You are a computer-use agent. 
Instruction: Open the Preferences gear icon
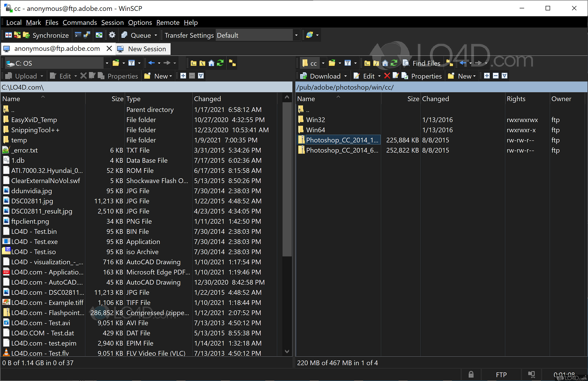click(112, 35)
